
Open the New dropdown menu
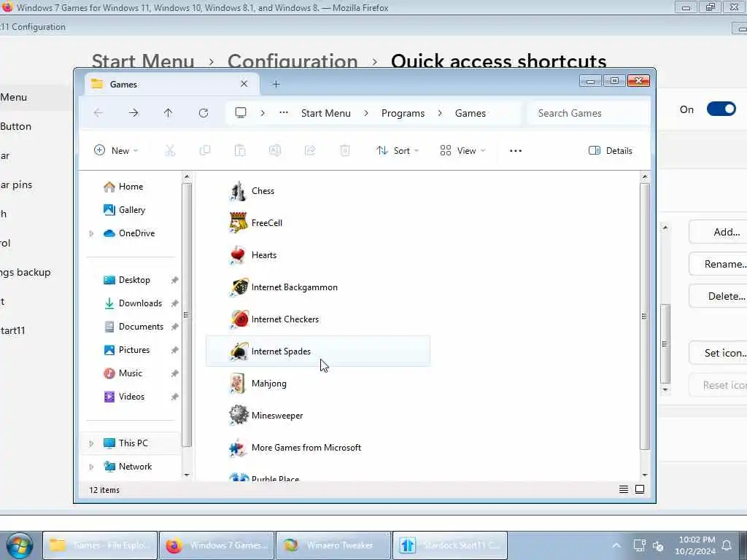tap(116, 150)
